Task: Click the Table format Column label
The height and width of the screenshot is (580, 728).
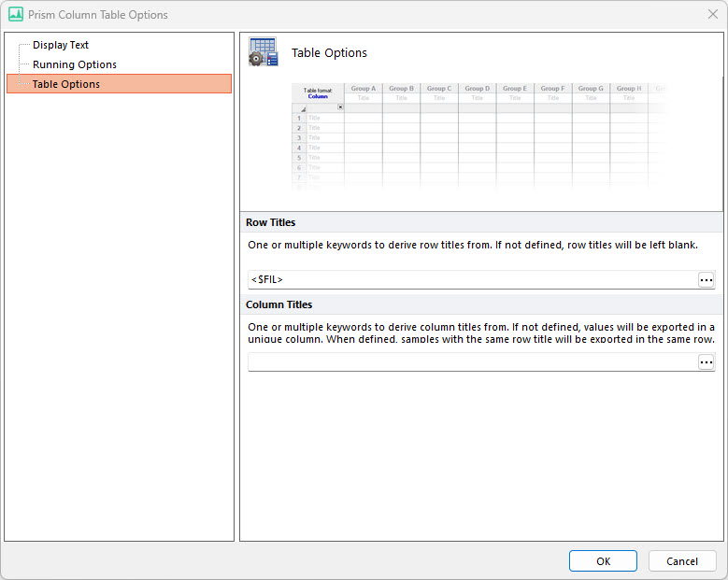Action: click(318, 93)
